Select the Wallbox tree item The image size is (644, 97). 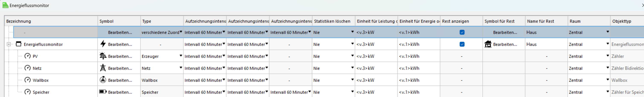(41, 80)
